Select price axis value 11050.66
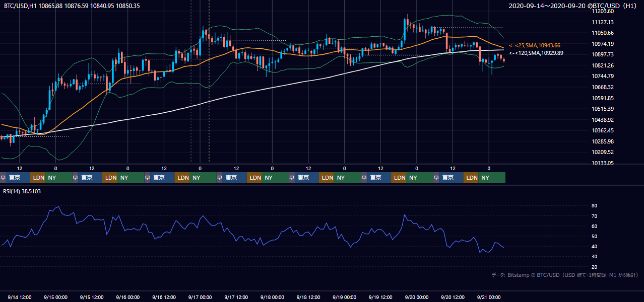 tap(603, 33)
